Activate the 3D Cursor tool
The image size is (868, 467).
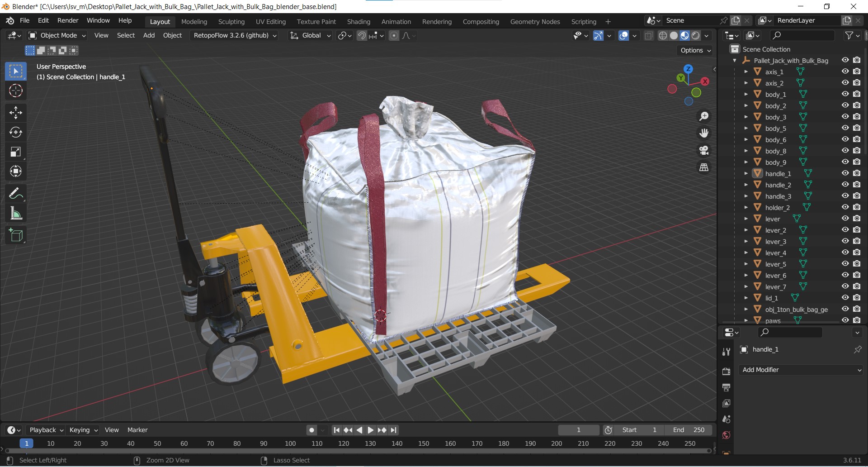coord(16,91)
